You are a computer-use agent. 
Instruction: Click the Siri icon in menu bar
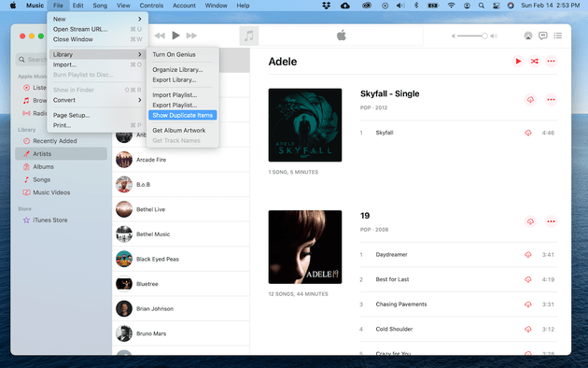coord(511,6)
